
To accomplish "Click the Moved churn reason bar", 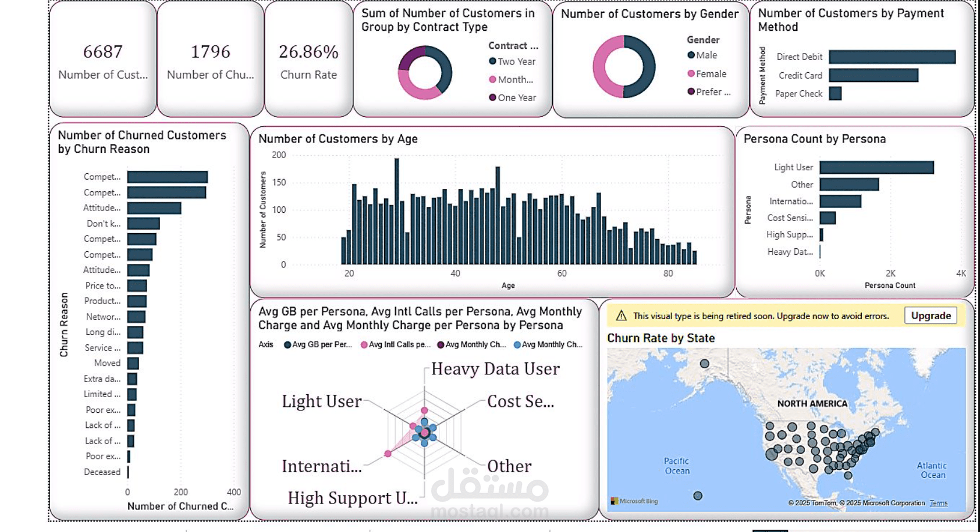I will 133,363.
